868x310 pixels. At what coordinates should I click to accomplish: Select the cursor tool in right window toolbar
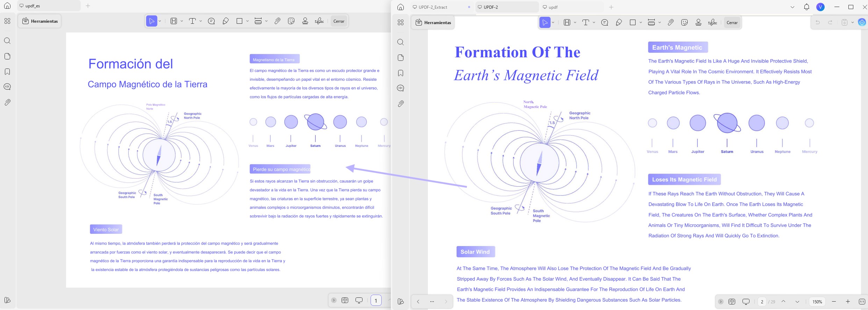coord(545,23)
